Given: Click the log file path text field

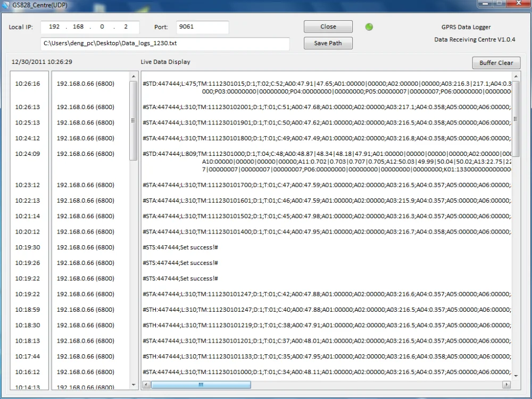Looking at the screenshot, I should [x=165, y=44].
